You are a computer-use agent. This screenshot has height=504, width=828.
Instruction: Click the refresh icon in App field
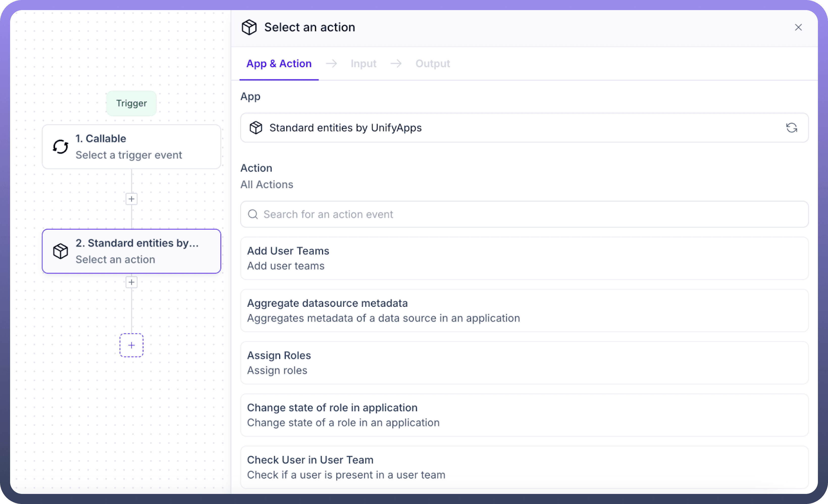point(791,128)
